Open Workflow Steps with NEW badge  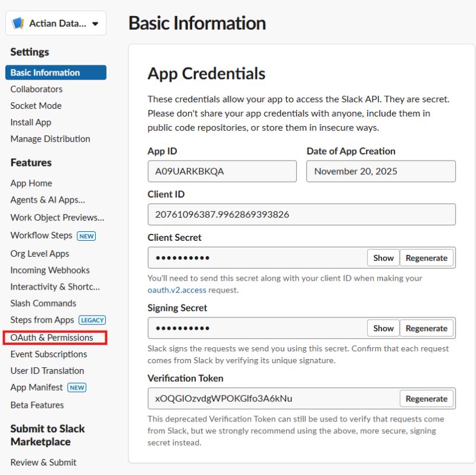(42, 235)
